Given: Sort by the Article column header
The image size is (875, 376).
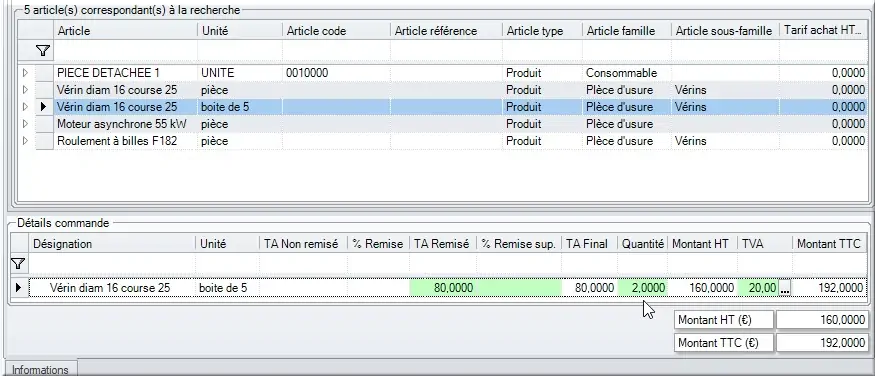Looking at the screenshot, I should 125,31.
